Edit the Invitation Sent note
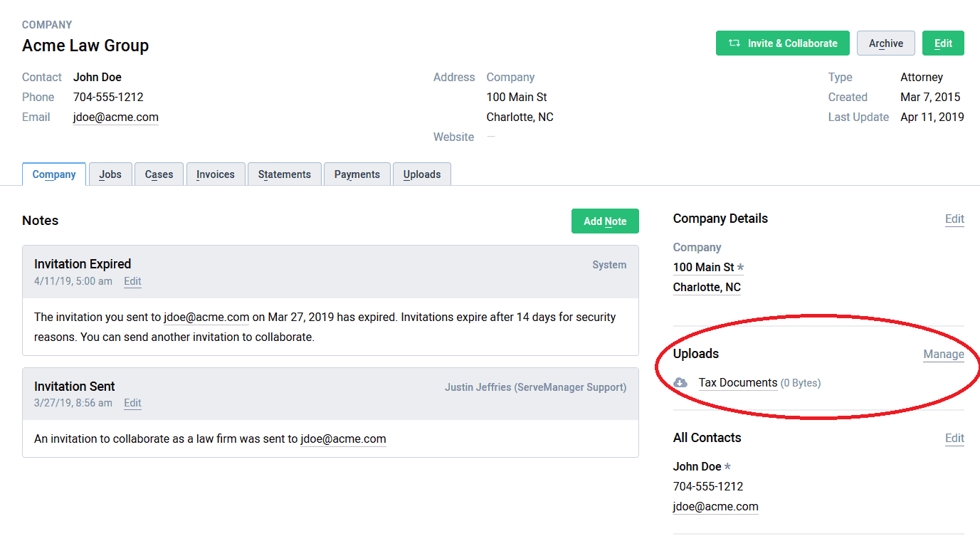980x546 pixels. tap(132, 403)
